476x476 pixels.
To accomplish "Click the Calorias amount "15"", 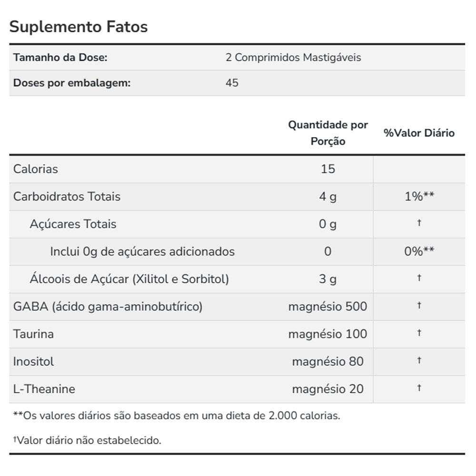I will click(328, 169).
